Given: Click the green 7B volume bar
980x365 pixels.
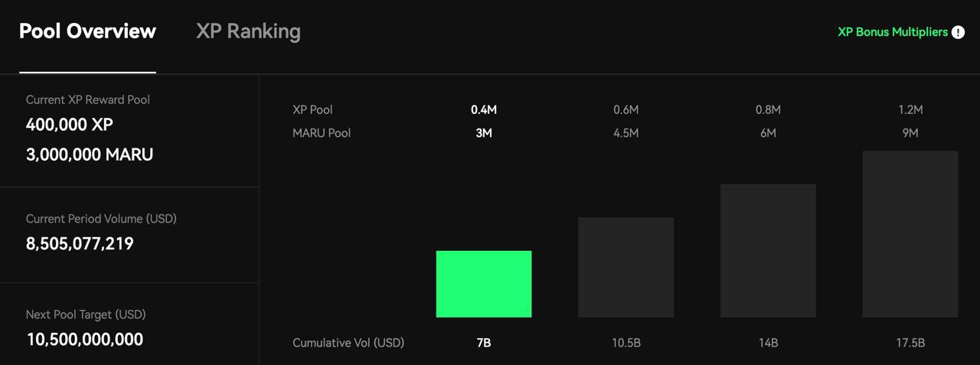Looking at the screenshot, I should (484, 284).
